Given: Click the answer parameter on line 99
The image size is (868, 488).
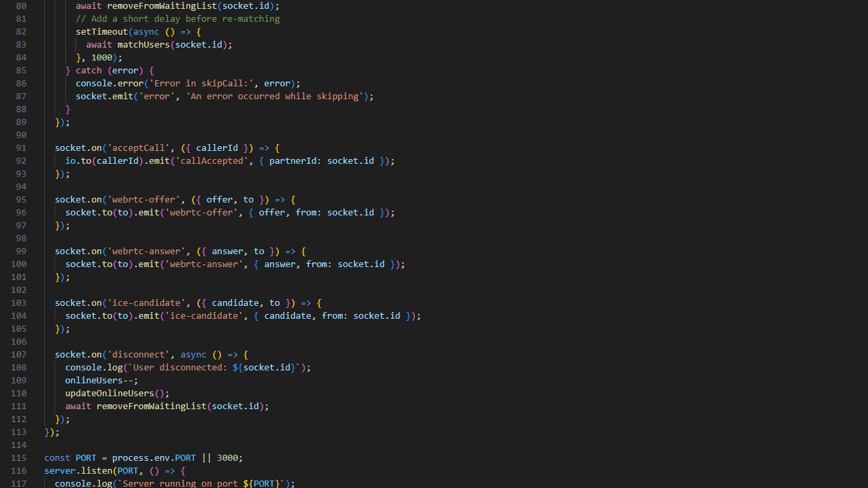Looking at the screenshot, I should pyautogui.click(x=227, y=251).
